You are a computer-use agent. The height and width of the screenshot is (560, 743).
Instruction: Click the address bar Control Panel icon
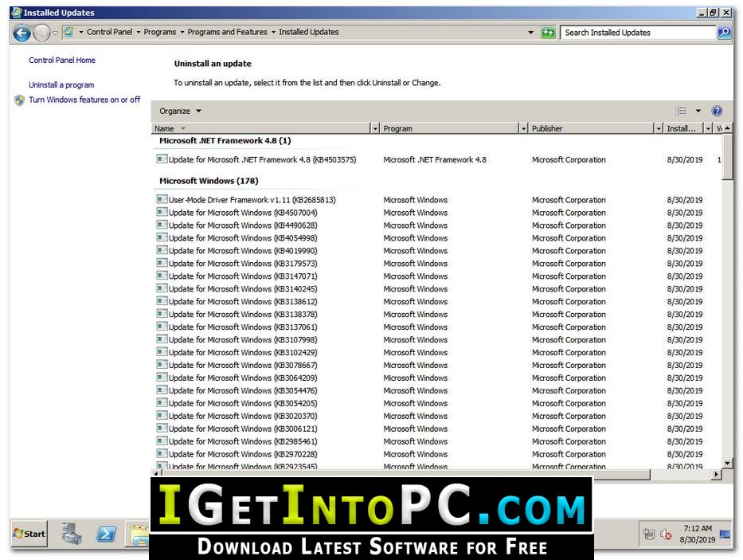click(x=68, y=32)
